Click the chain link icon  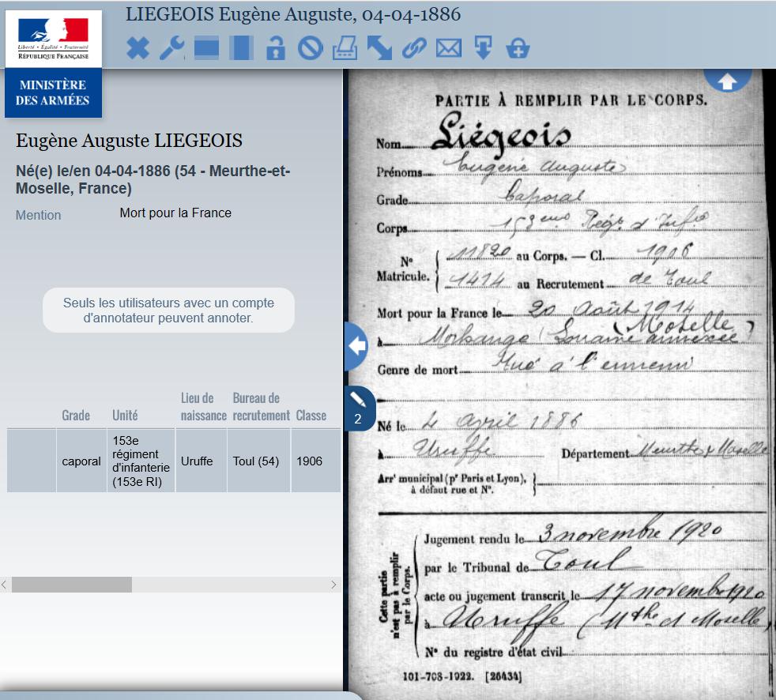414,48
